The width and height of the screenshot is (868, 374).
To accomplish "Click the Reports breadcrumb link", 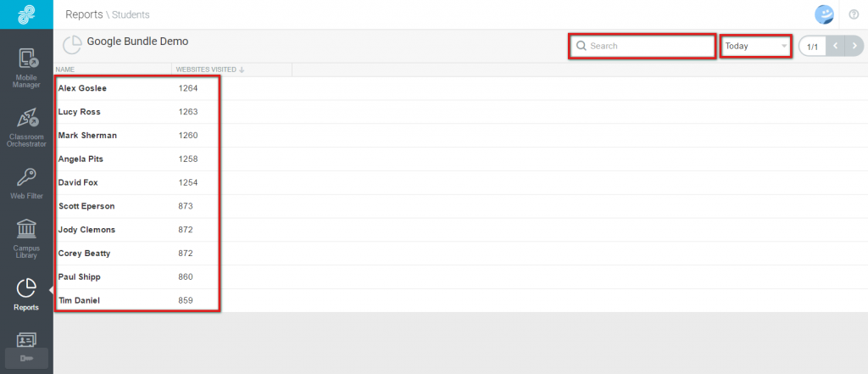I will coord(84,14).
